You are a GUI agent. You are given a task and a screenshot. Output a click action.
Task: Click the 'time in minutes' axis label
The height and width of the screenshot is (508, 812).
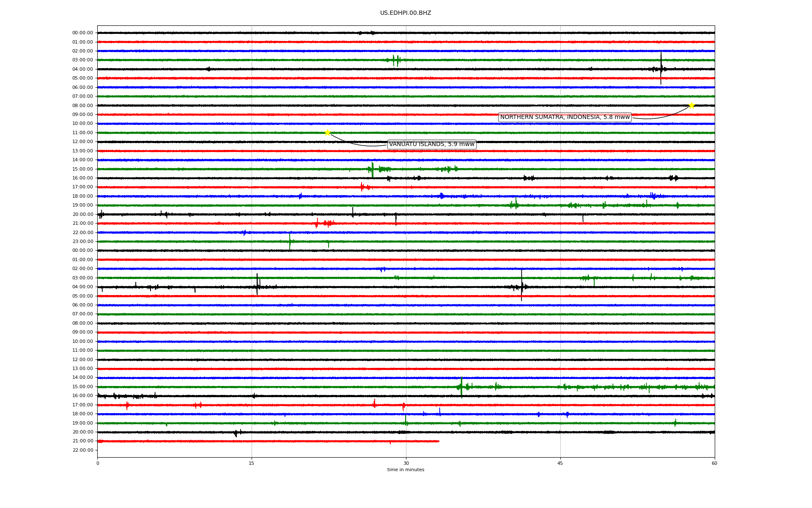(x=406, y=470)
